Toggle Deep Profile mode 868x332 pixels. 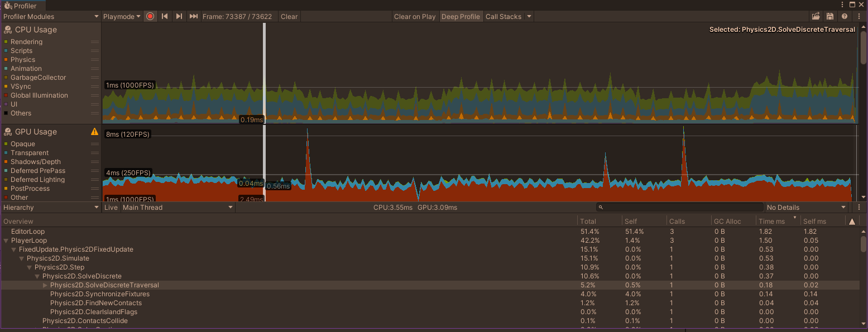(461, 16)
